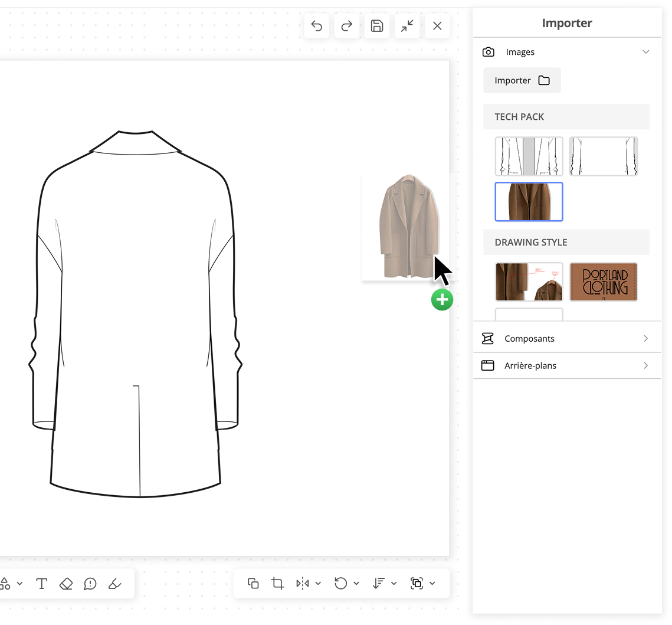This screenshot has height=625, width=672.
Task: Select the Eraser tool
Action: point(65,584)
